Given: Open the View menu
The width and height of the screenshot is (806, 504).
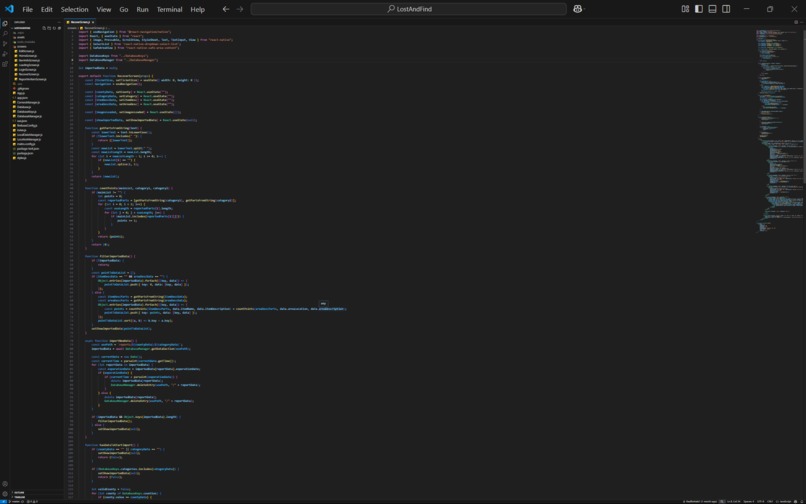Looking at the screenshot, I should 104,9.
